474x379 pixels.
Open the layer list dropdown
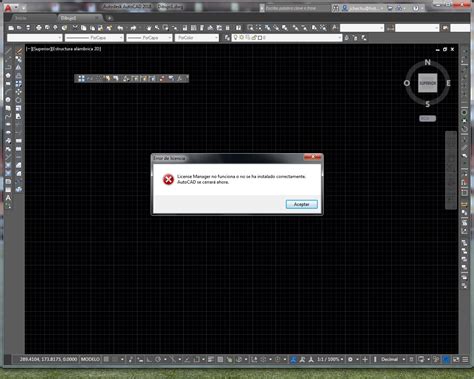287,38
